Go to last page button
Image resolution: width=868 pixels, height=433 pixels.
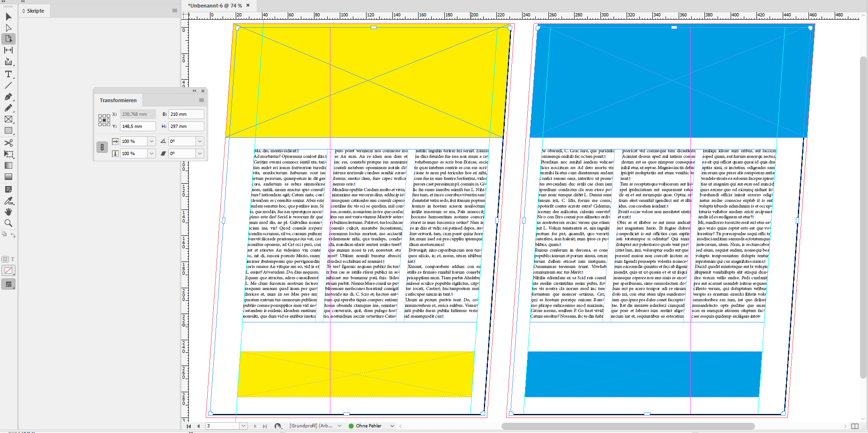pyautogui.click(x=265, y=426)
